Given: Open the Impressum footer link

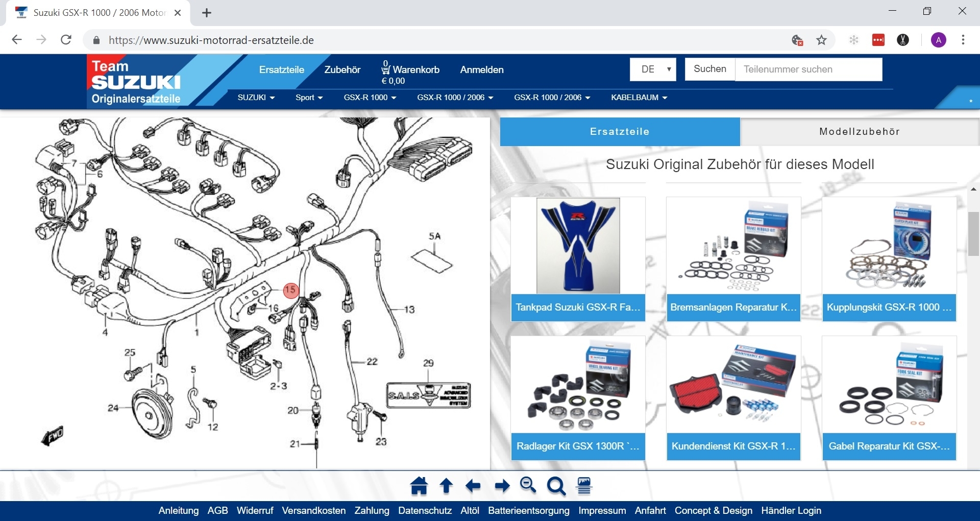Looking at the screenshot, I should pos(602,511).
